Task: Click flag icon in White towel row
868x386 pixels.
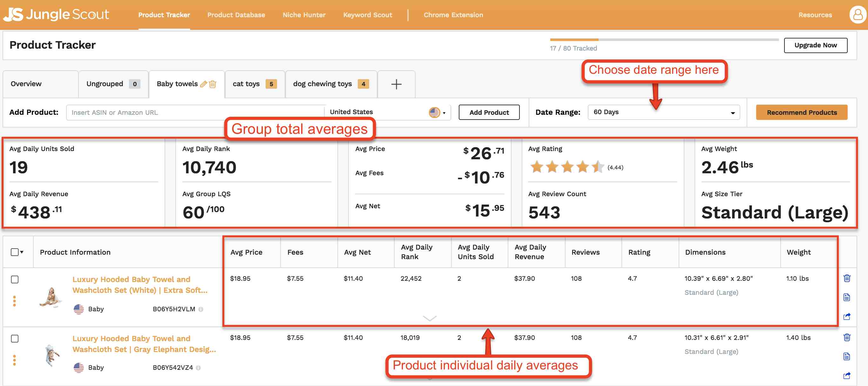Action: (79, 309)
